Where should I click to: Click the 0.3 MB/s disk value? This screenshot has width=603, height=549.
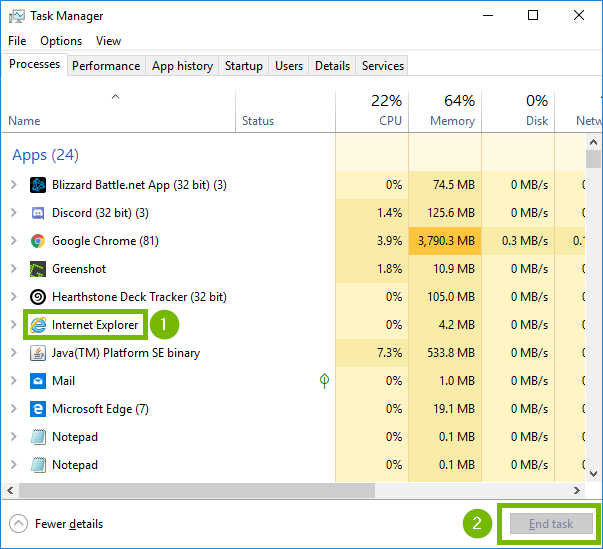coord(525,241)
